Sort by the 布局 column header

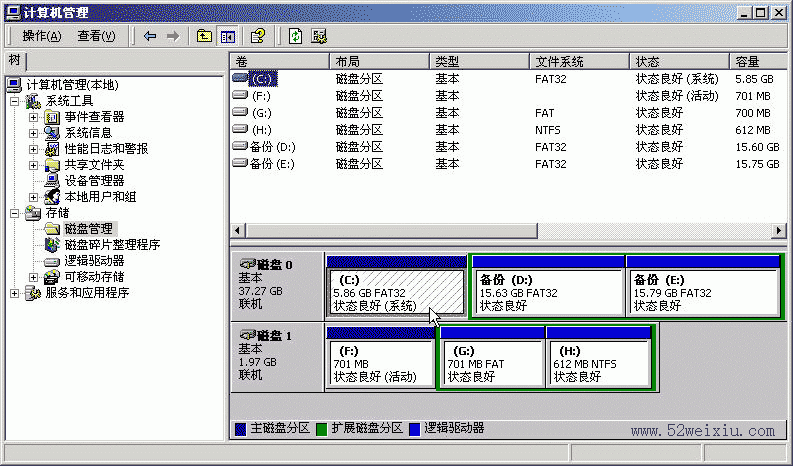(379, 61)
